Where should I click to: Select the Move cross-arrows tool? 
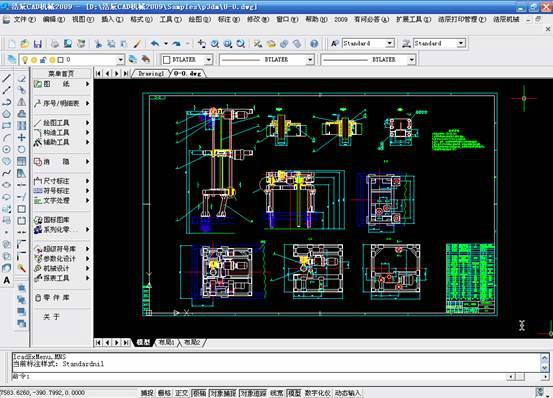tap(22, 137)
